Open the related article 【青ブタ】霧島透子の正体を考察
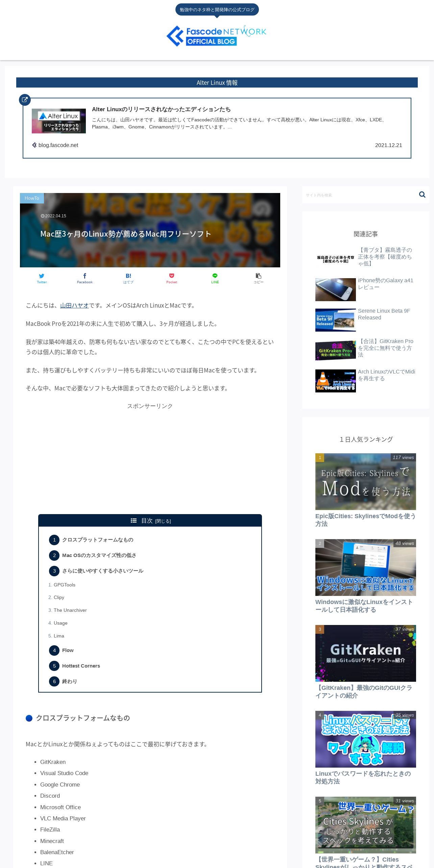434x868 pixels. (x=386, y=257)
